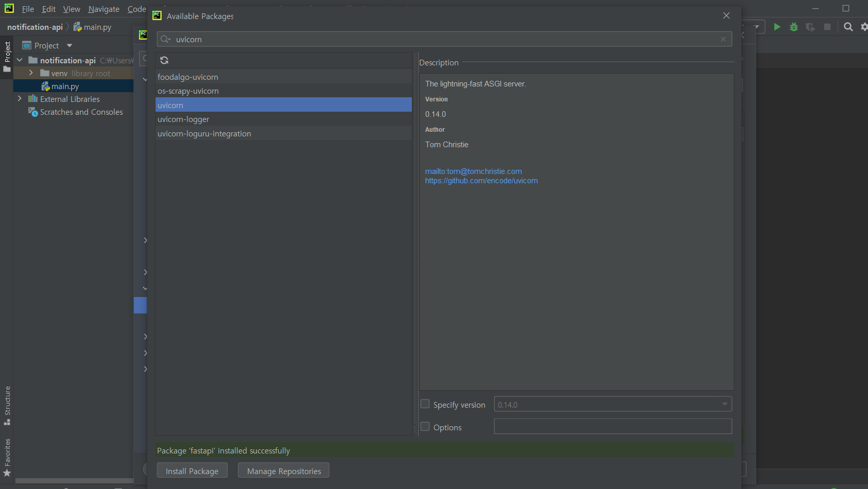
Task: Close the Available Packages dialog
Action: point(726,15)
